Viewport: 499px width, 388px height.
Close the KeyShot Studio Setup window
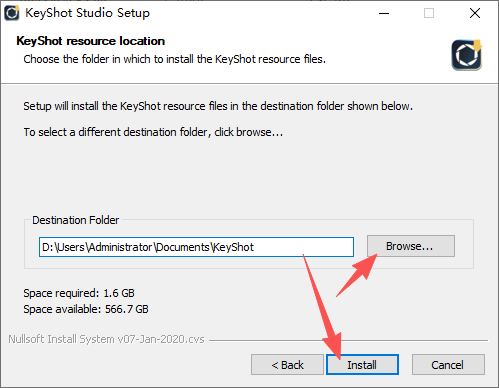coord(475,13)
